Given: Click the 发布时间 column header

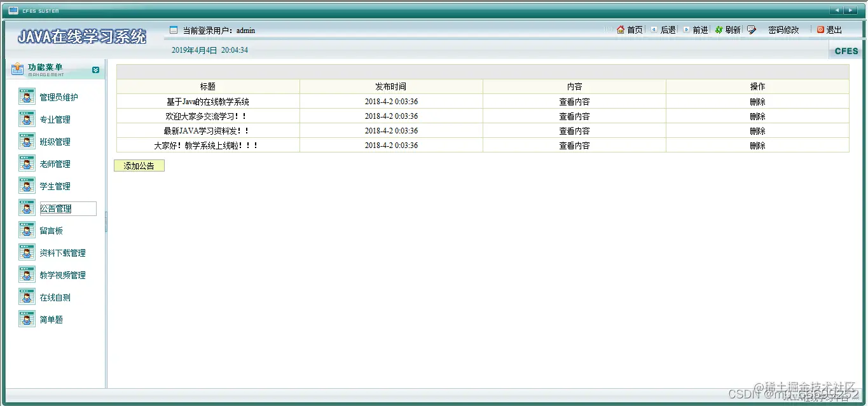Looking at the screenshot, I should point(391,86).
